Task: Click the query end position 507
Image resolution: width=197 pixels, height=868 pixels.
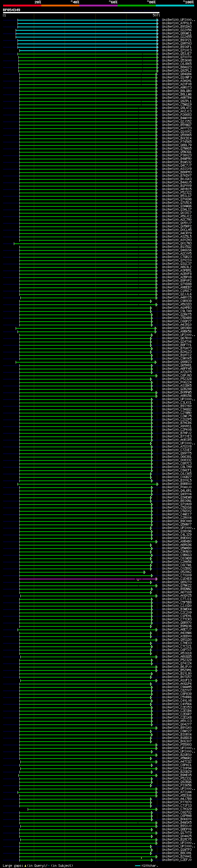Action: click(155, 15)
